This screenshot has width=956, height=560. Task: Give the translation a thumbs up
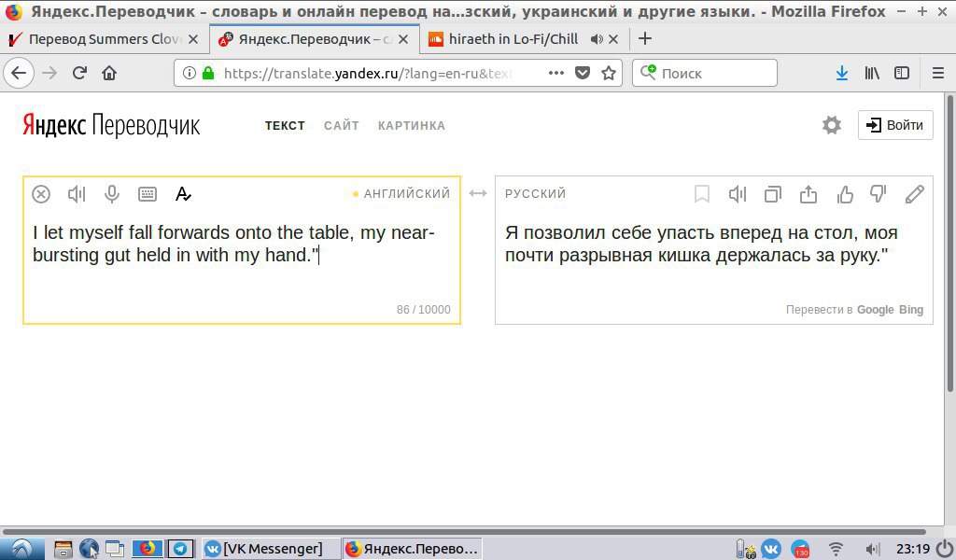pos(844,194)
